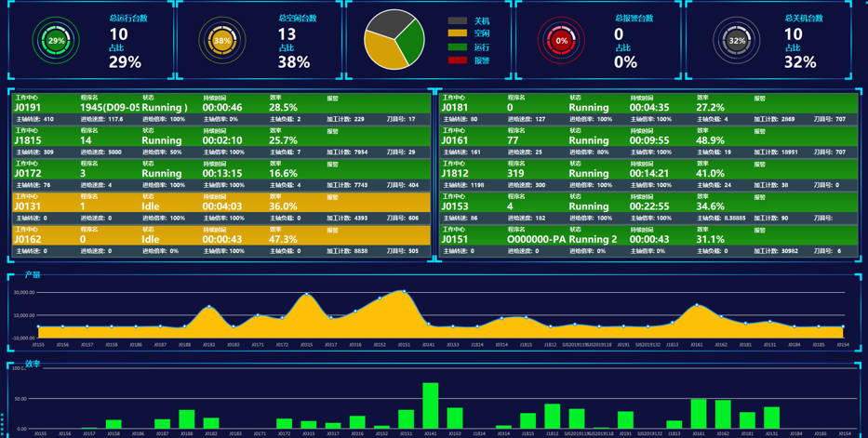Click the tallest J0141 bar in 效率 chart
This screenshot has width=868, height=438.
click(430, 405)
